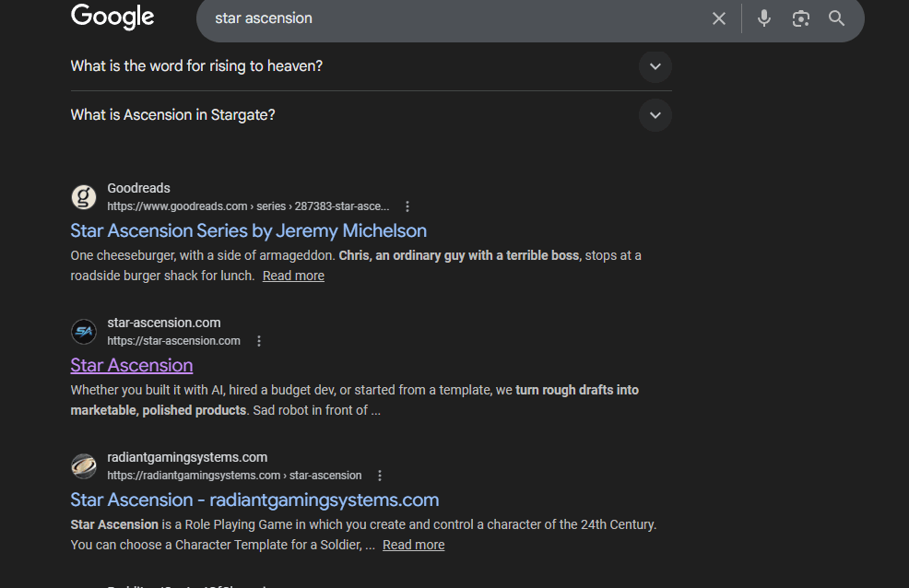The image size is (909, 588).
Task: Clear the search box with the X icon
Action: click(x=719, y=18)
